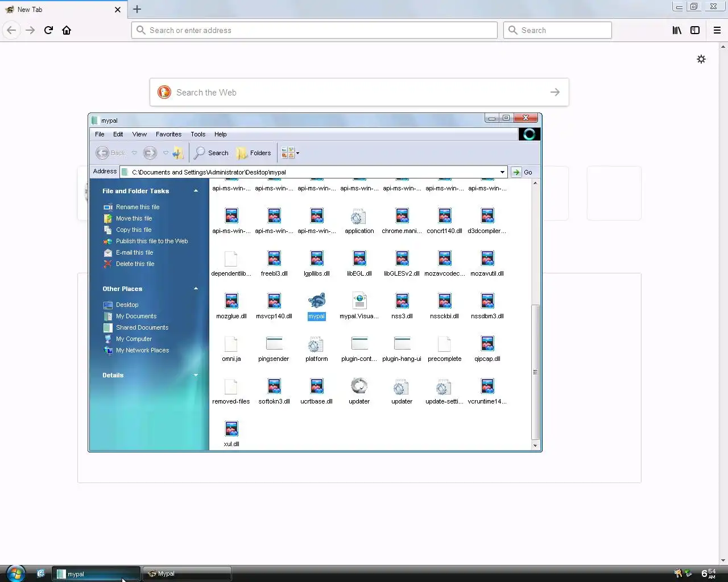Select the update-settings file icon

pos(445,386)
